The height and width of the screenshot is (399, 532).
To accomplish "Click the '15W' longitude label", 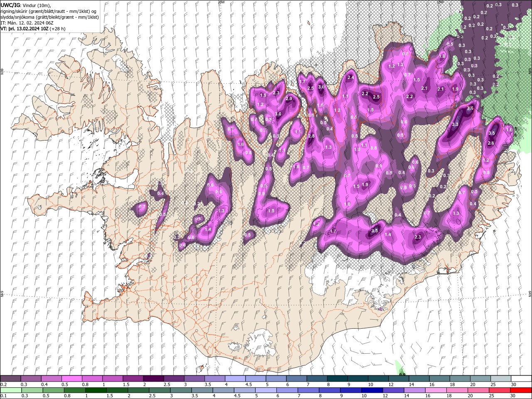I will [x=440, y=2].
